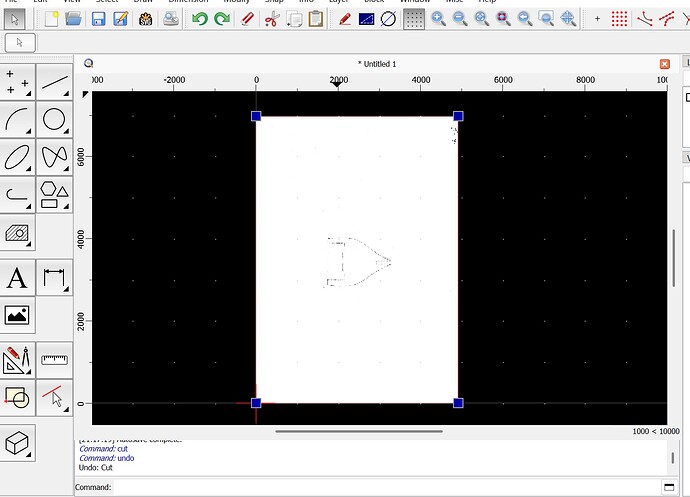The width and height of the screenshot is (690, 497).
Task: Open the Block cube tool group
Action: (x=17, y=443)
